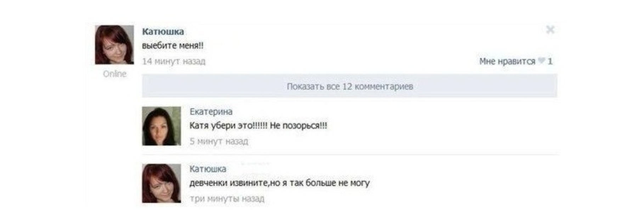This screenshot has width=644, height=215.
Task: Expand Показать все 12 комментариев
Action: tap(350, 86)
